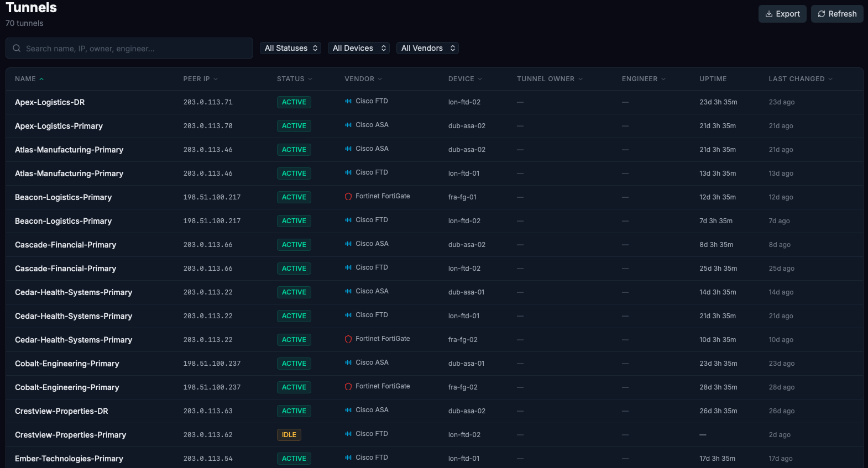Click uptime 28d 3h 35m

718,387
